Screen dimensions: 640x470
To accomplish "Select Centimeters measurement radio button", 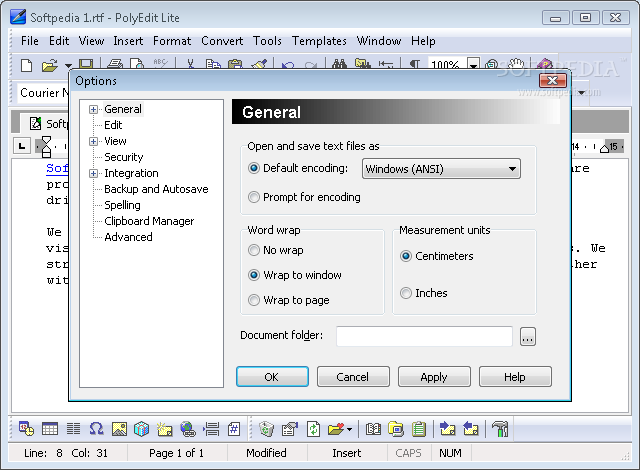I will [x=406, y=256].
